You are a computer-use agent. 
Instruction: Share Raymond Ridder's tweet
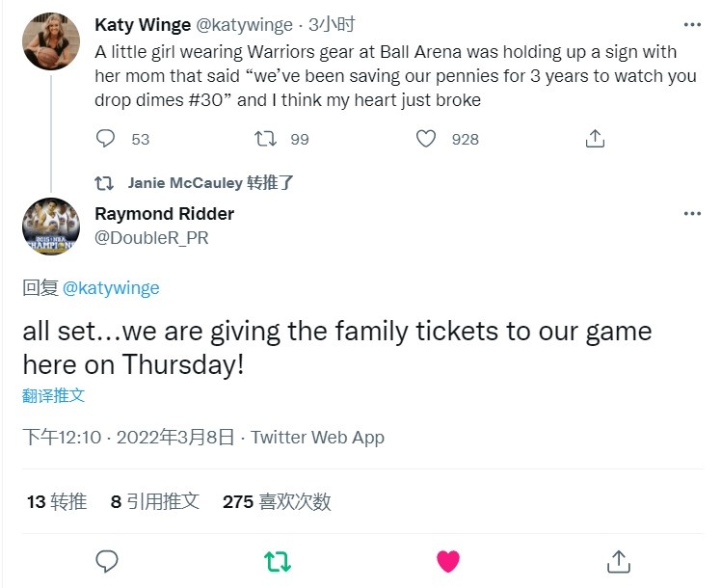click(618, 560)
